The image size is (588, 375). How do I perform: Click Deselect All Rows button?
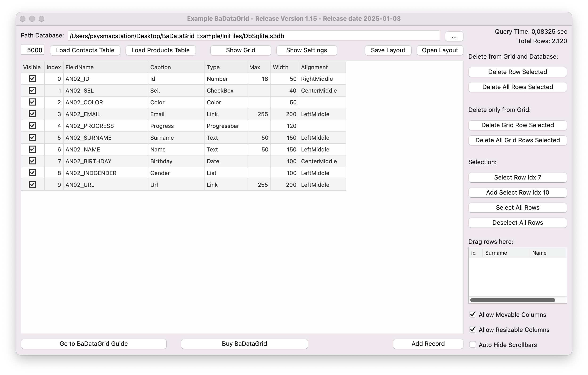(x=517, y=223)
